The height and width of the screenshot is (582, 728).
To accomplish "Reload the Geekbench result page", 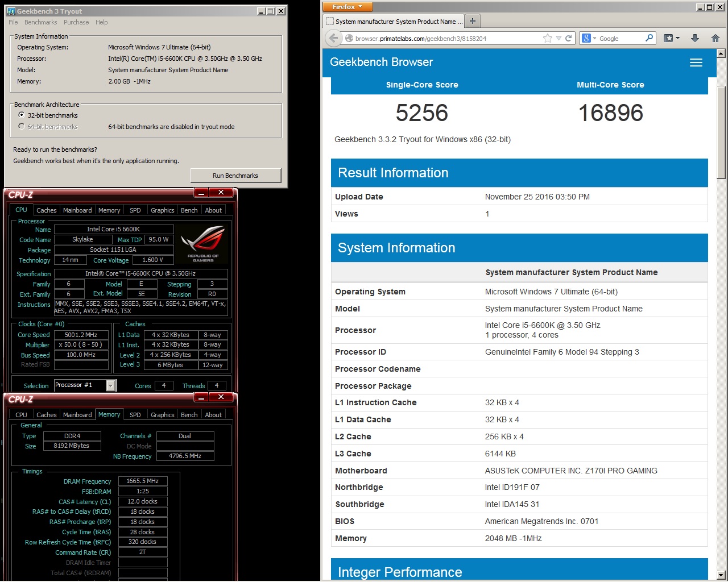I will (568, 38).
